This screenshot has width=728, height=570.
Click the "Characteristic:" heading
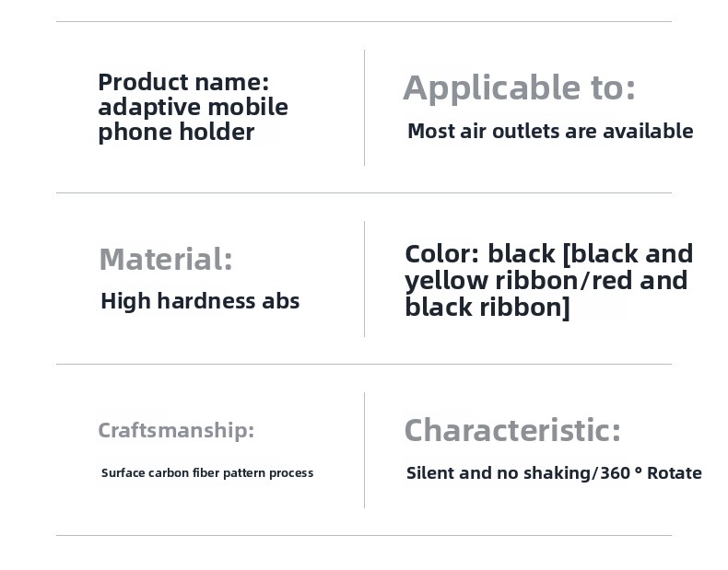512,430
